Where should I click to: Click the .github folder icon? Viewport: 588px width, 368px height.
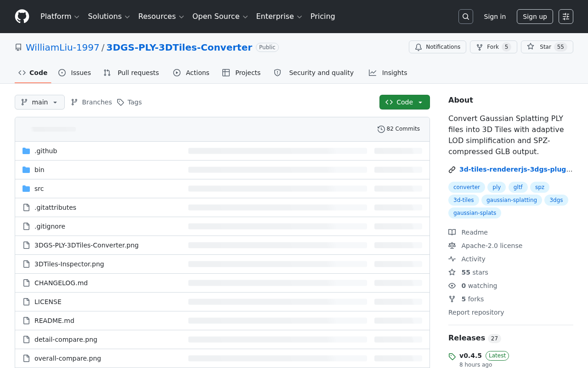click(x=26, y=151)
